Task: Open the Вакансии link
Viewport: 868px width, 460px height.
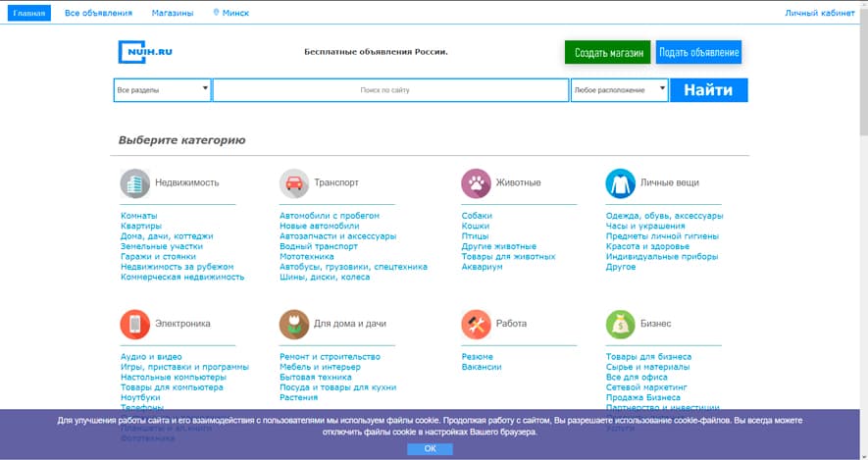Action: click(x=482, y=367)
